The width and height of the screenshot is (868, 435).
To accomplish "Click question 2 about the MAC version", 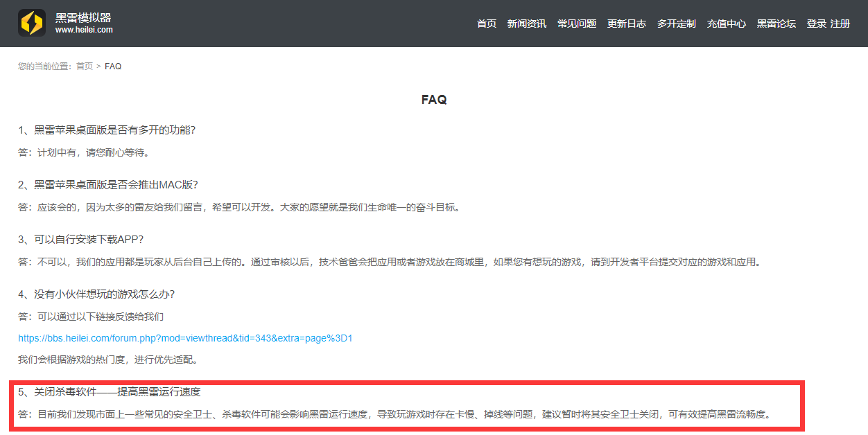I will (x=108, y=184).
